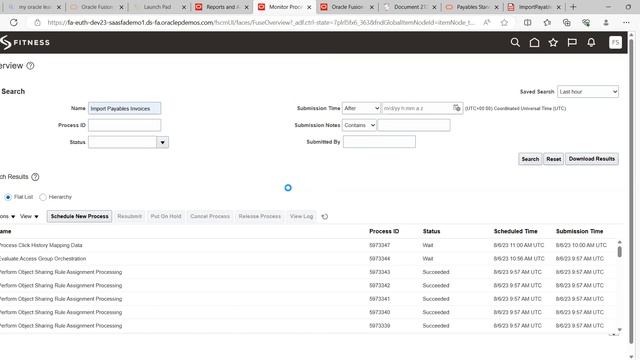Select the Hierarchy radio button
This screenshot has width=640, height=360.
coord(42,197)
